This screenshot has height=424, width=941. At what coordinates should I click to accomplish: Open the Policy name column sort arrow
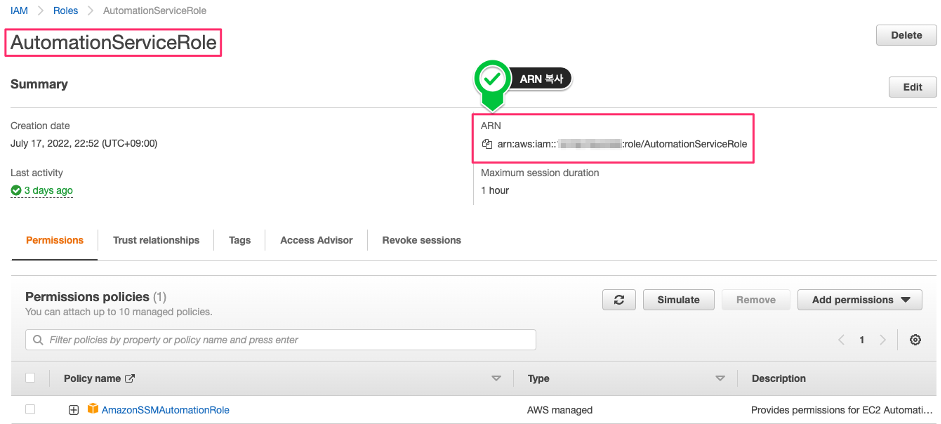496,378
